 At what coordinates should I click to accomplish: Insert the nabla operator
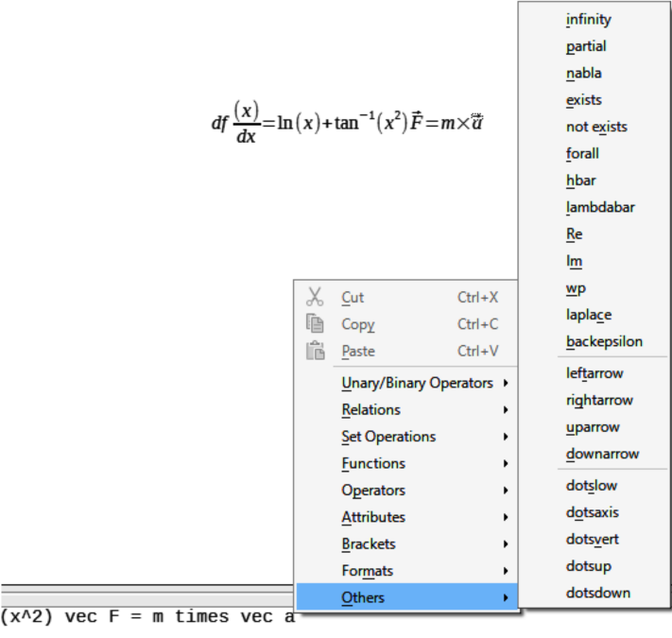[583, 73]
